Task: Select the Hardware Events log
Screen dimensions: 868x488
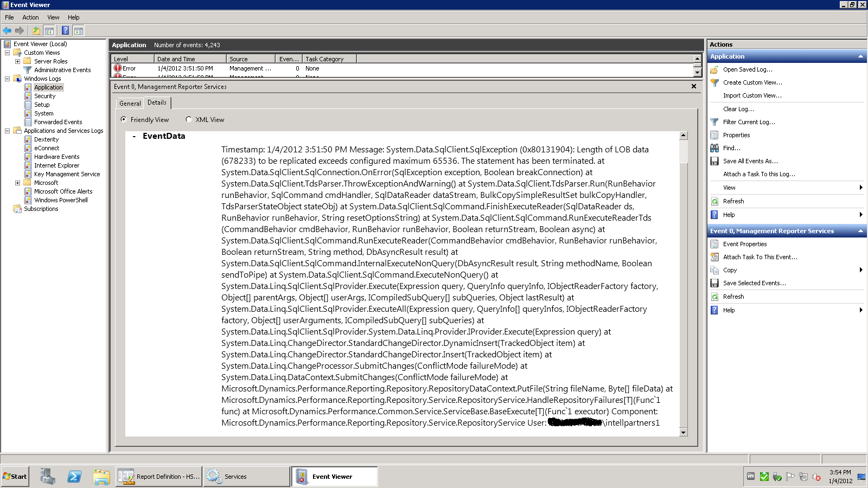Action: (x=56, y=157)
